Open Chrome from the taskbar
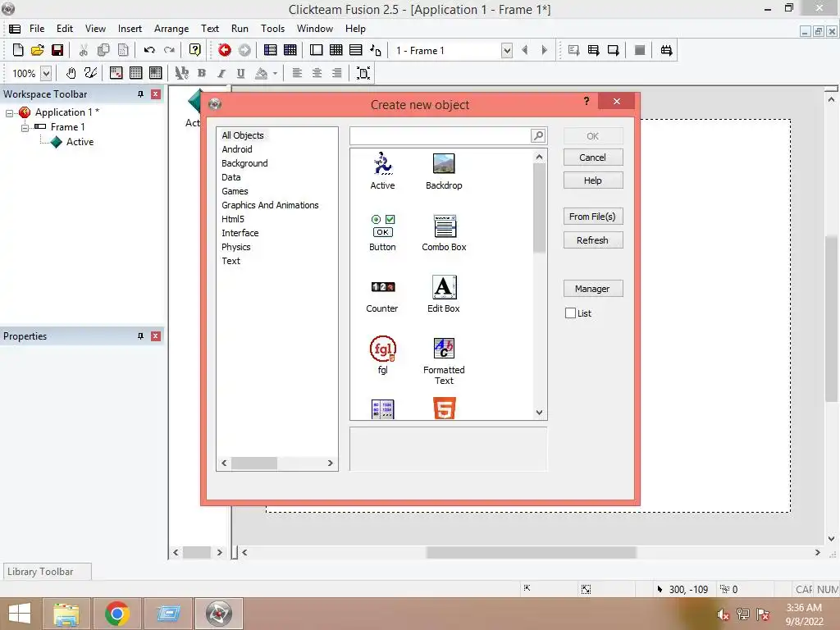Image resolution: width=840 pixels, height=630 pixels. pos(117,614)
